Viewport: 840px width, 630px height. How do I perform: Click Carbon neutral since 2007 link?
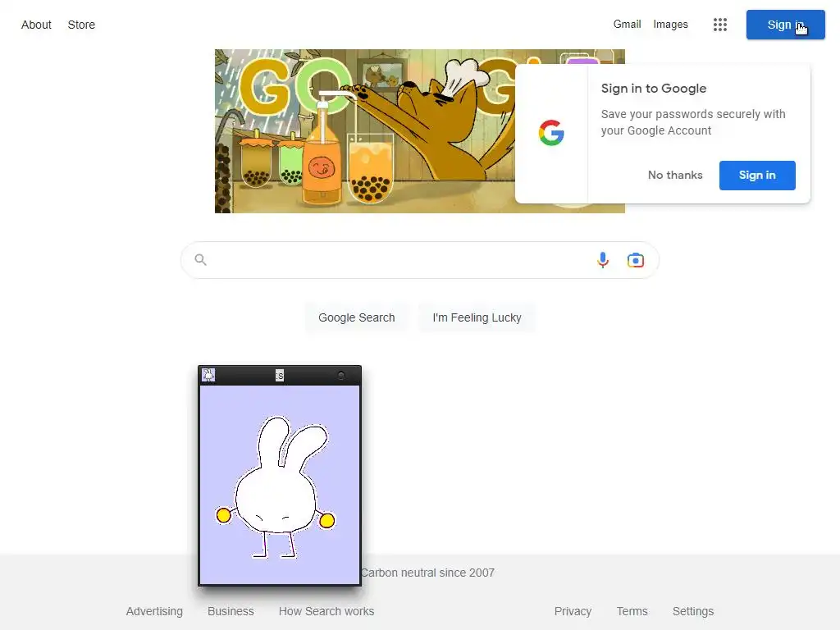428,573
